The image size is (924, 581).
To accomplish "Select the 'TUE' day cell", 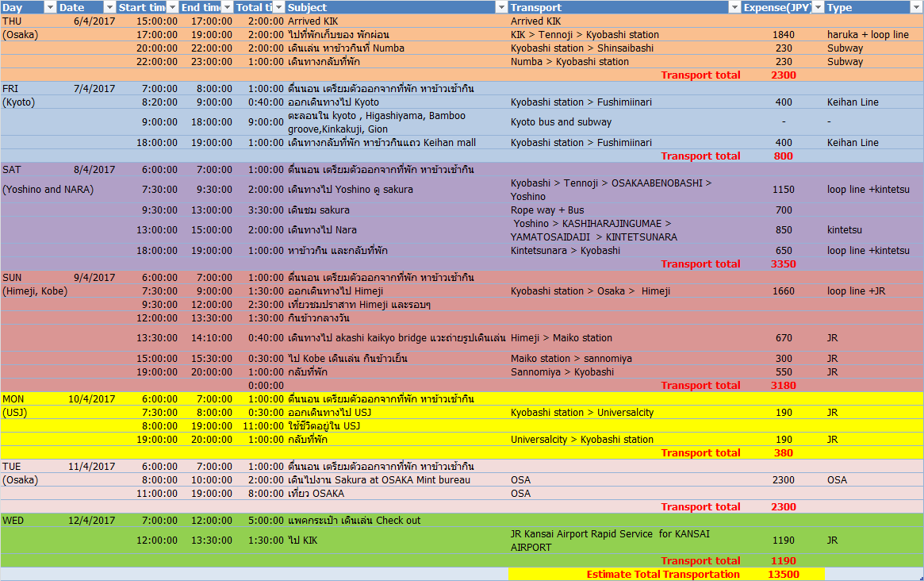I will [11, 467].
